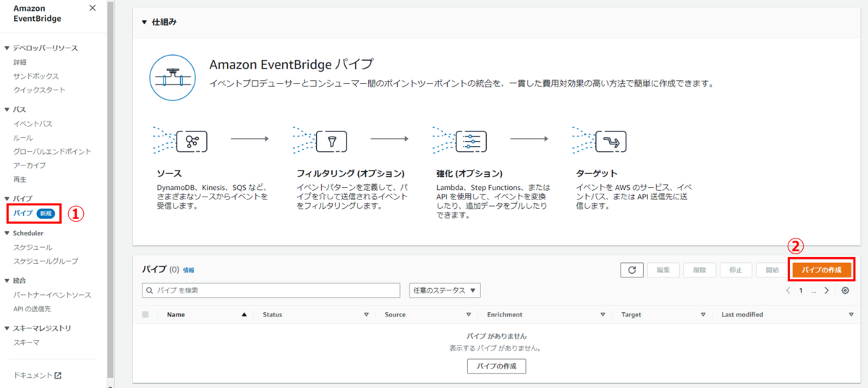Go to パートナーイベントソース in sidebar
Viewport: 868px width, 388px height.
pos(52,295)
